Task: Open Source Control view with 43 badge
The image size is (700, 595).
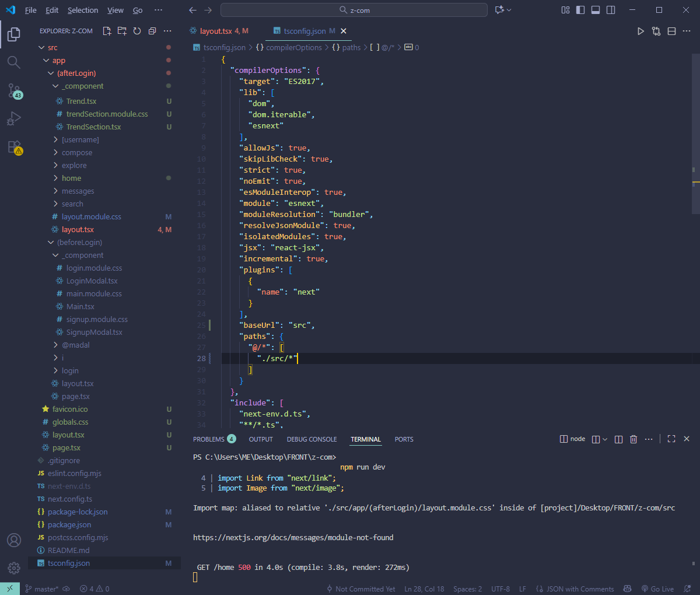Action: 14,90
